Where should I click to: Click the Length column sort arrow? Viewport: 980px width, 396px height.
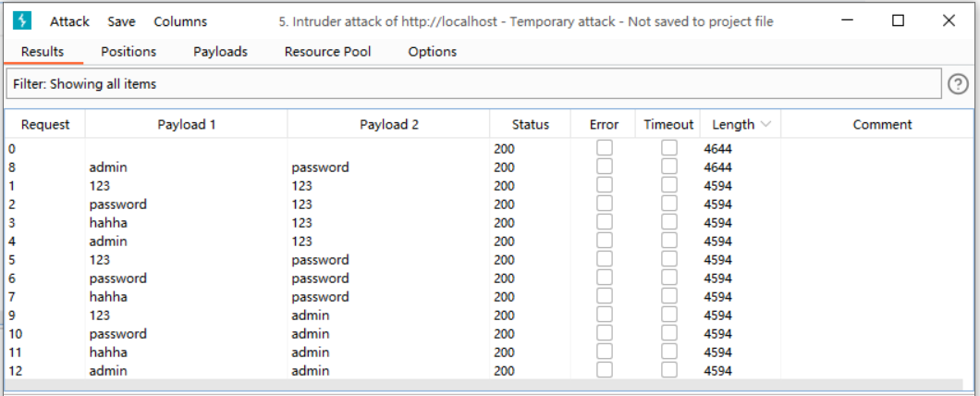pyautogui.click(x=766, y=125)
